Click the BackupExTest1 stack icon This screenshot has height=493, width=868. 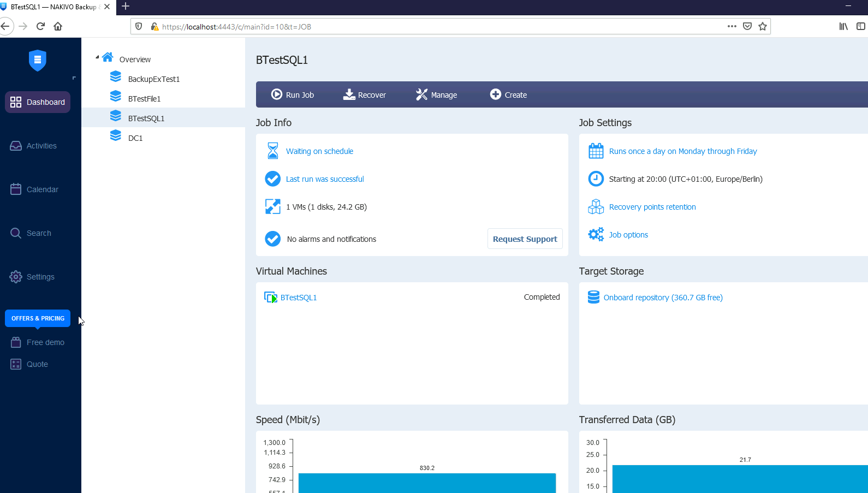[x=116, y=76]
